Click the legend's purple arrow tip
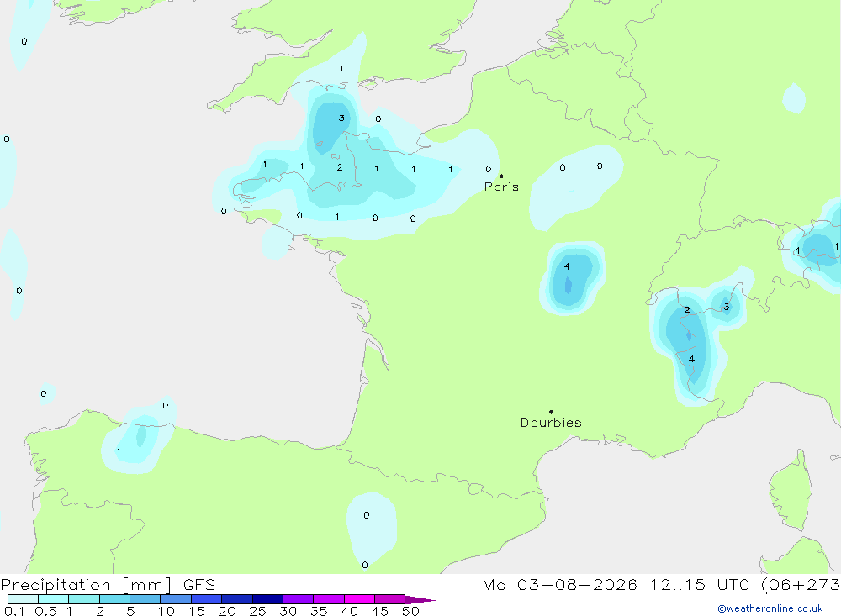 tap(420, 599)
